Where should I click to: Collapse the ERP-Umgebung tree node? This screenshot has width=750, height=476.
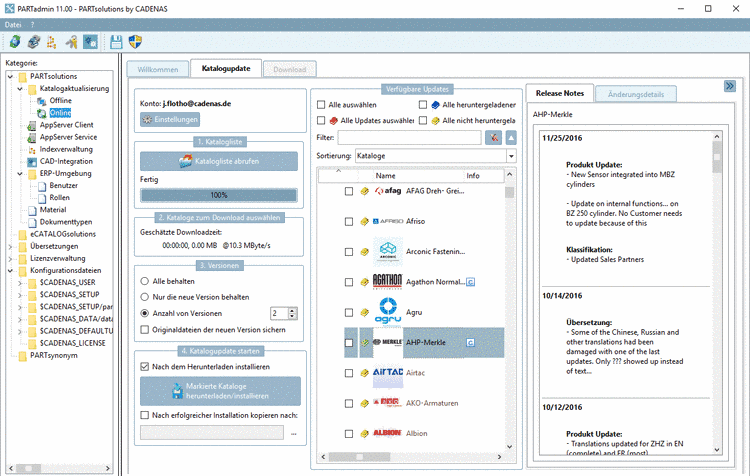20,174
